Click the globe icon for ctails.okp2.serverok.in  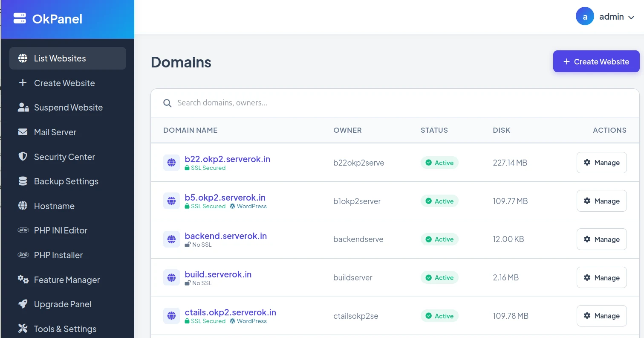(x=171, y=316)
